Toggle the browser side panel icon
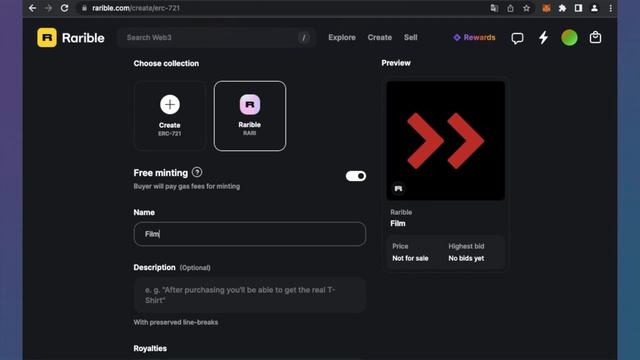640x360 pixels. pyautogui.click(x=578, y=8)
